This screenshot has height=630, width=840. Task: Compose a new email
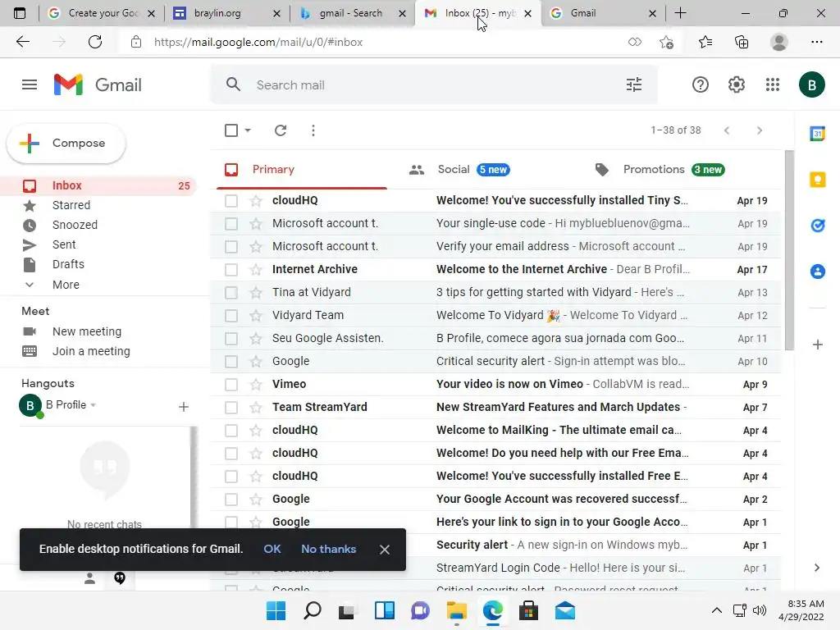pyautogui.click(x=66, y=144)
